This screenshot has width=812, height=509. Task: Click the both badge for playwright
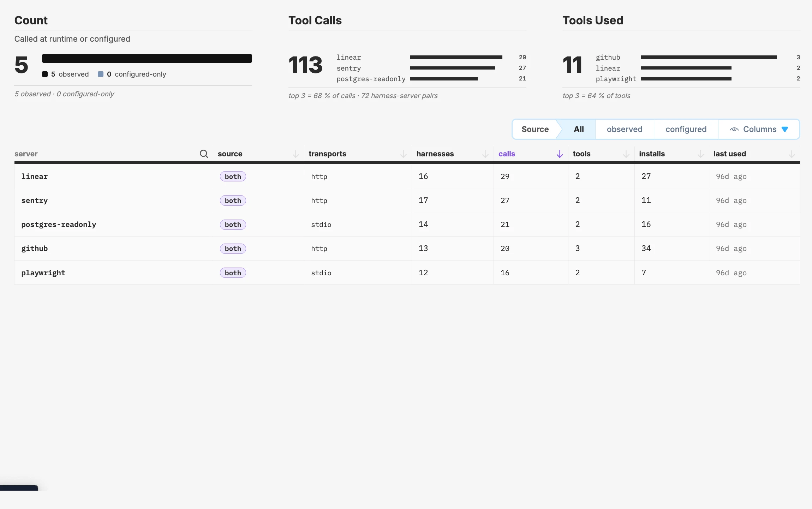click(x=233, y=273)
